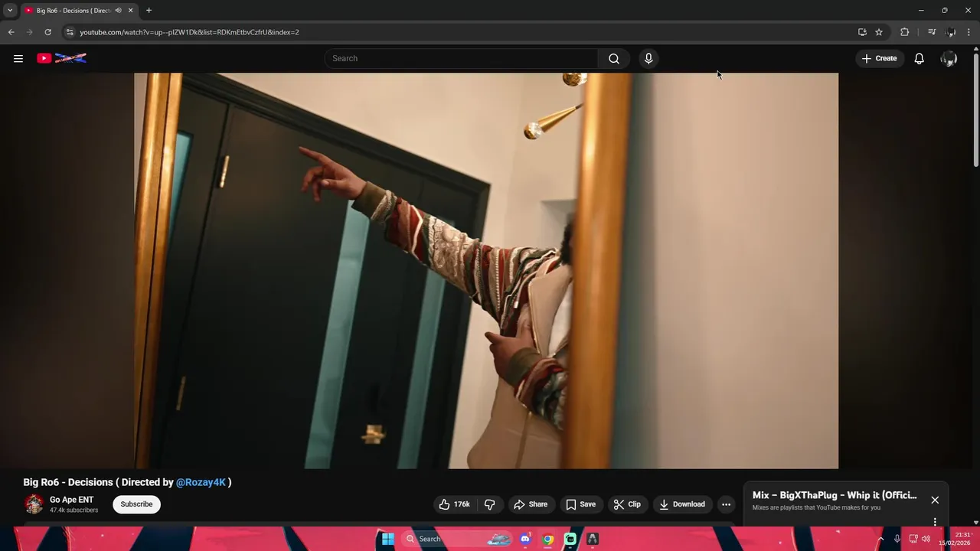Image resolution: width=980 pixels, height=551 pixels.
Task: Submit search with magnifier button
Action: (614, 58)
